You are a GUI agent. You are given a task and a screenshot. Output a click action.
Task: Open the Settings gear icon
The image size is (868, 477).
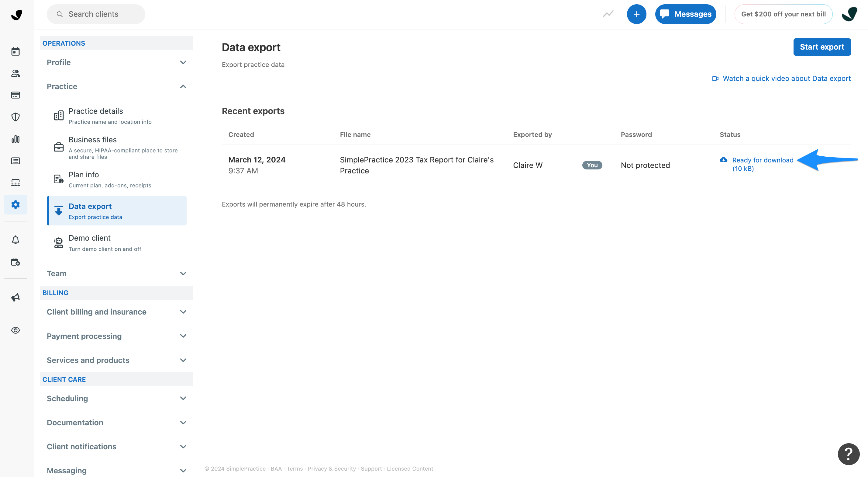click(15, 204)
